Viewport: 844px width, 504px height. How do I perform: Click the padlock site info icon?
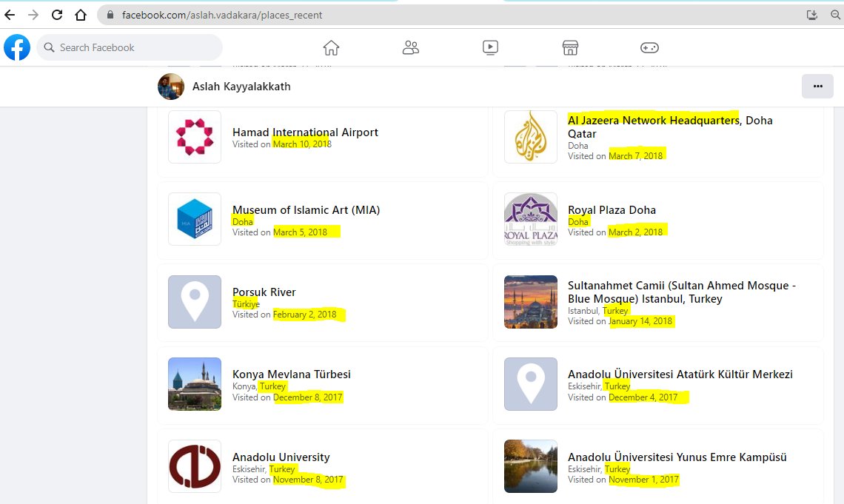pyautogui.click(x=110, y=15)
